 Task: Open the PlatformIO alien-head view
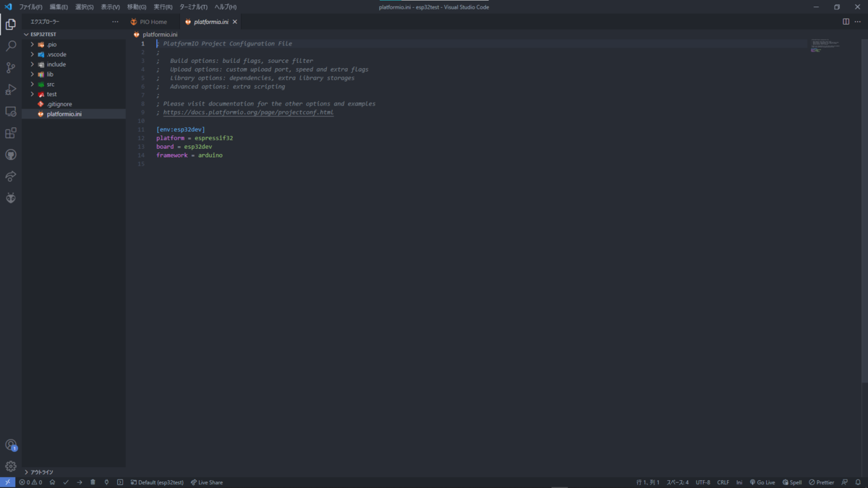(x=11, y=198)
